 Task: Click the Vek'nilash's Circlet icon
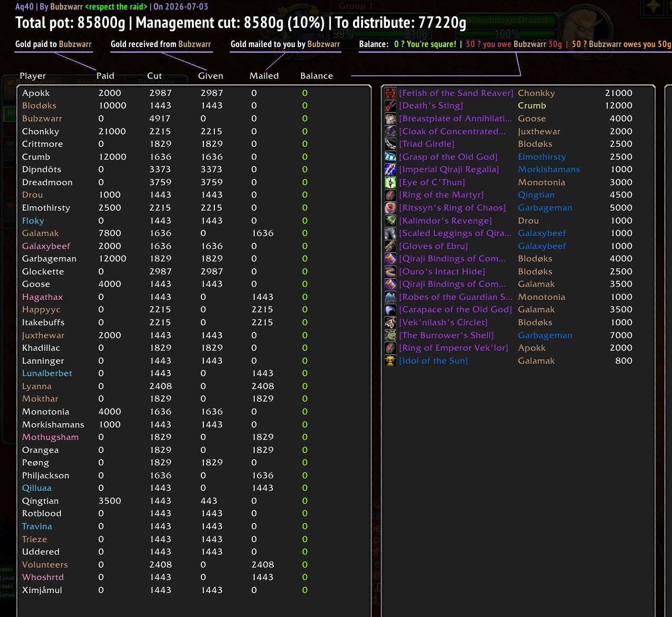[390, 322]
